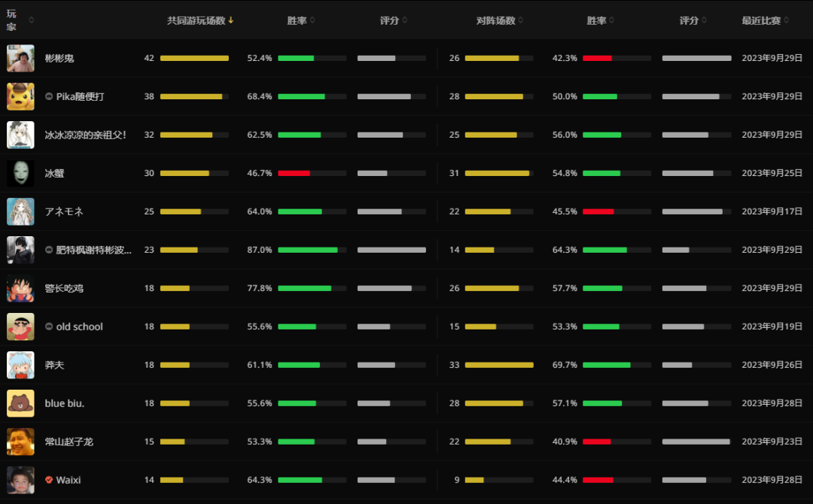Screen dimensions: 813x504
Task: Select 46.7% win rate for 冰蟹
Action: tap(260, 173)
